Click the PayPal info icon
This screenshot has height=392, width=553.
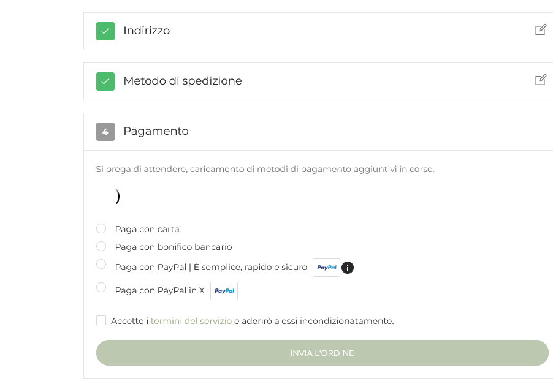pyautogui.click(x=348, y=268)
